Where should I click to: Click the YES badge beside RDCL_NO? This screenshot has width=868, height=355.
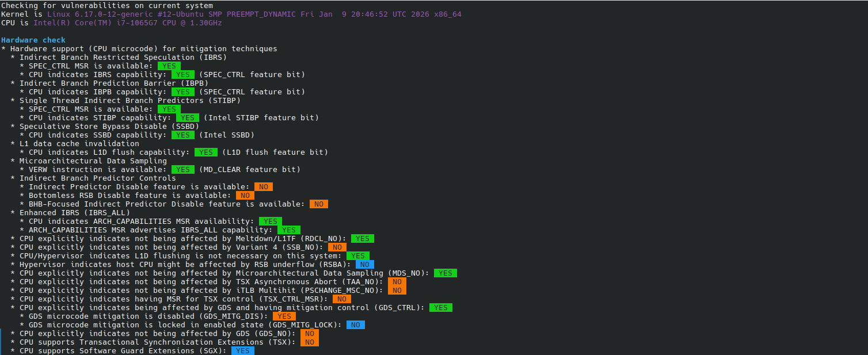[362, 239]
